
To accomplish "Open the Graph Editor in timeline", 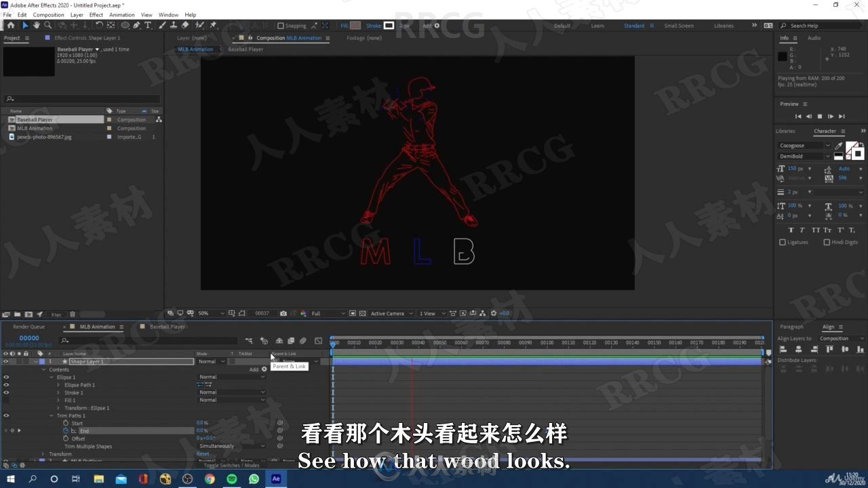I will (319, 341).
